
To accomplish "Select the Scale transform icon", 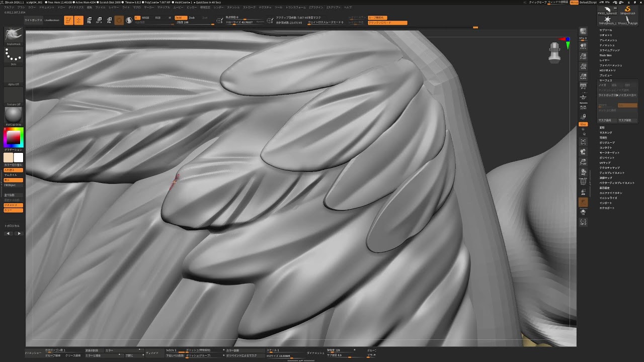I will [99, 21].
